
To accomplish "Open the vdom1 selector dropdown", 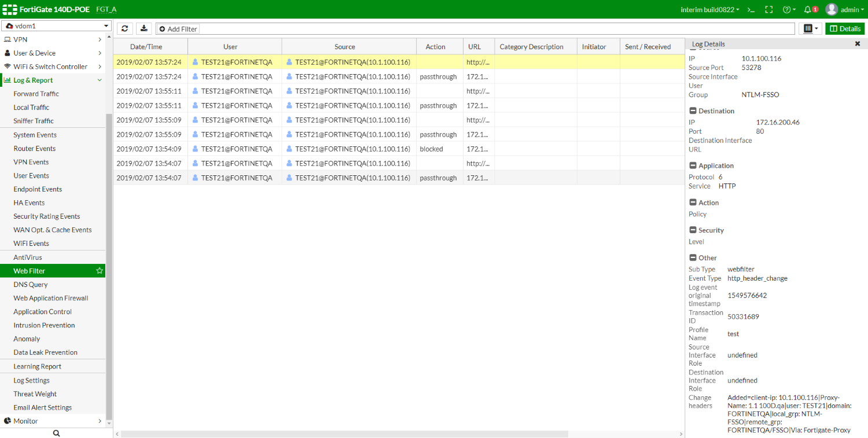I will tap(56, 26).
